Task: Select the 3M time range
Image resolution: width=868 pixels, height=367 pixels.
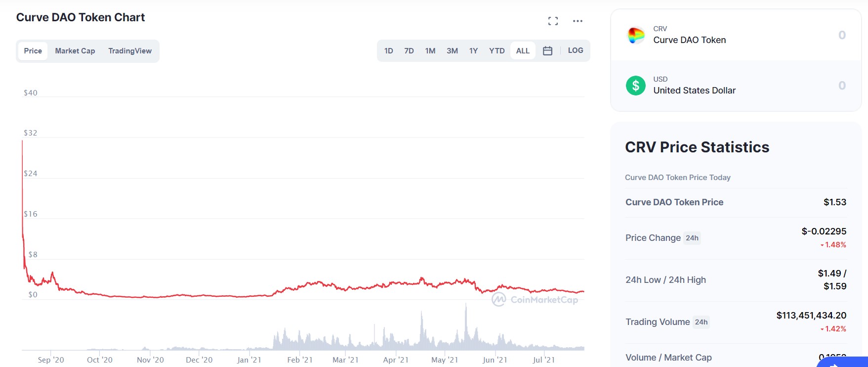Action: tap(452, 50)
